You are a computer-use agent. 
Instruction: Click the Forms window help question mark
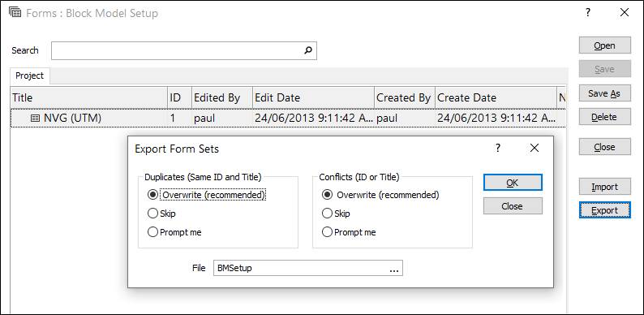(x=588, y=13)
